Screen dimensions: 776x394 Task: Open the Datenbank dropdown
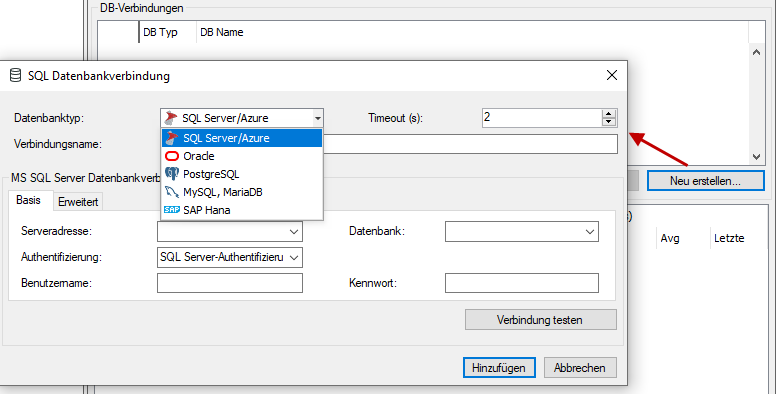[589, 232]
